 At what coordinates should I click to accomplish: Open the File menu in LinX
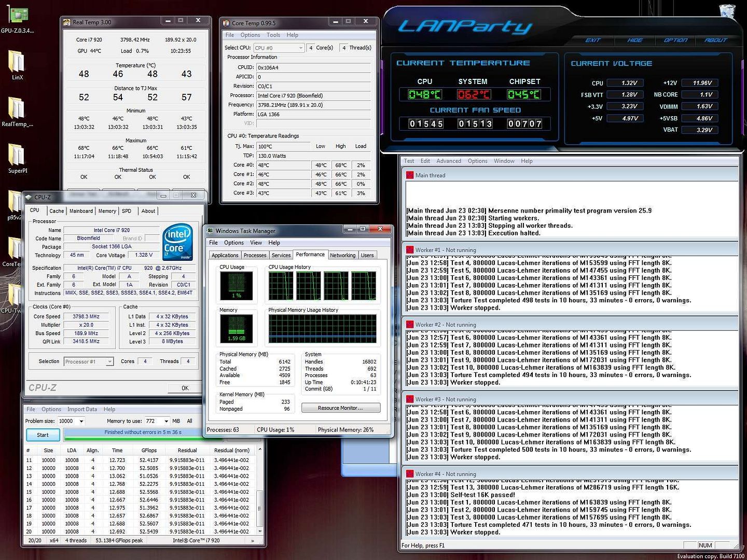point(31,409)
